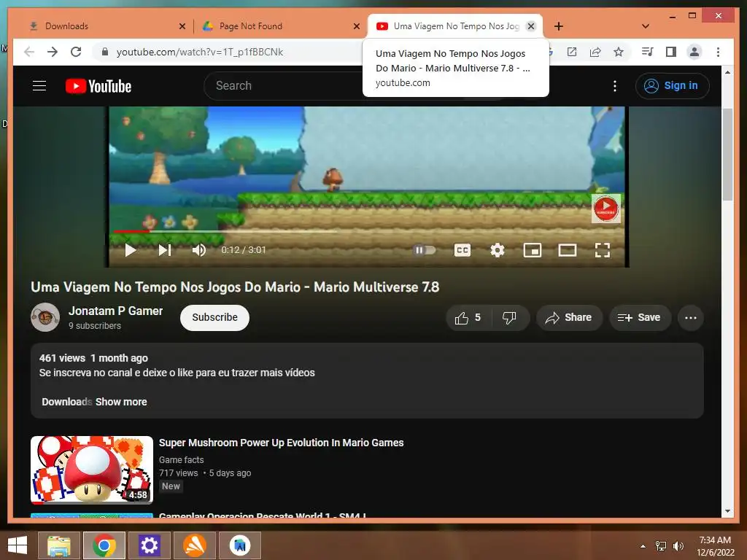Open the Settings gear app in taskbar

[149, 545]
